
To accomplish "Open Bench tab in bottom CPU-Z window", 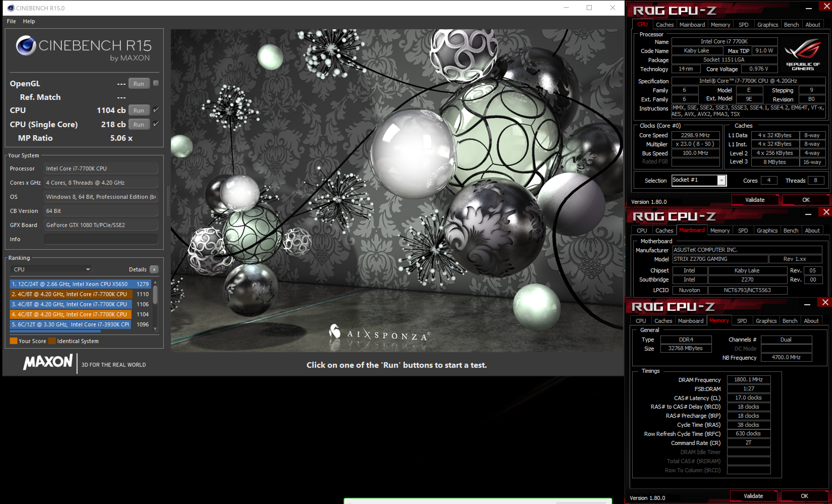I will pos(790,321).
